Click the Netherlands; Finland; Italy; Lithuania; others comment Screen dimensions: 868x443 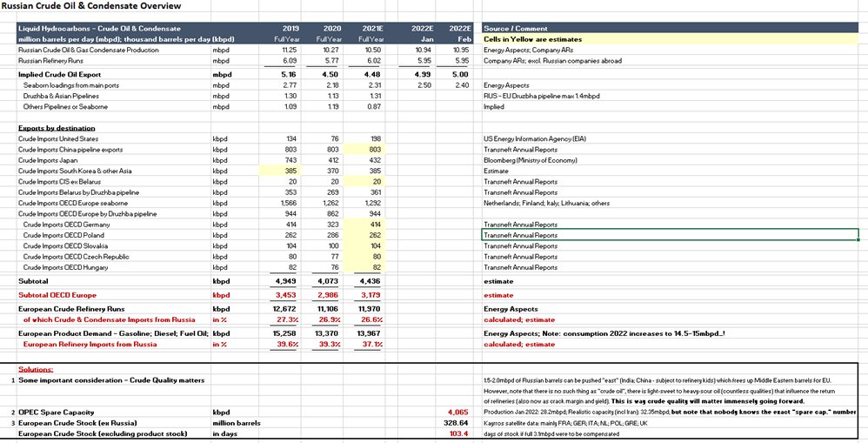point(546,204)
